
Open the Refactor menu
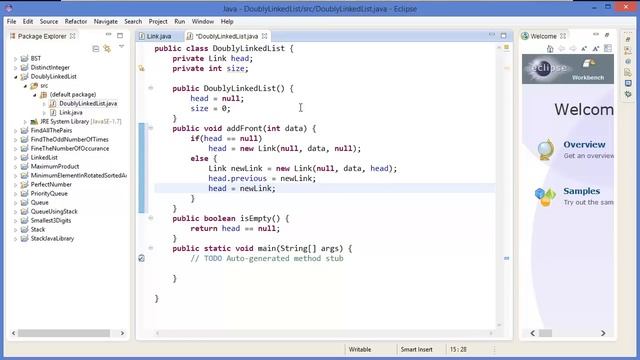pos(76,22)
